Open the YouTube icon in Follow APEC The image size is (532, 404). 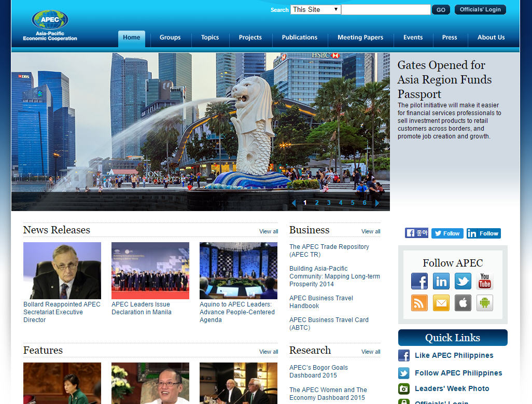tap(485, 281)
